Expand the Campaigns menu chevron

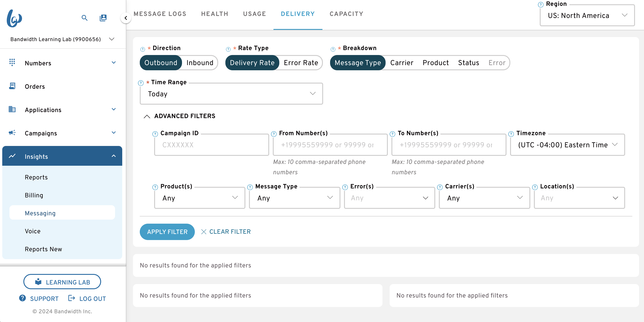113,133
